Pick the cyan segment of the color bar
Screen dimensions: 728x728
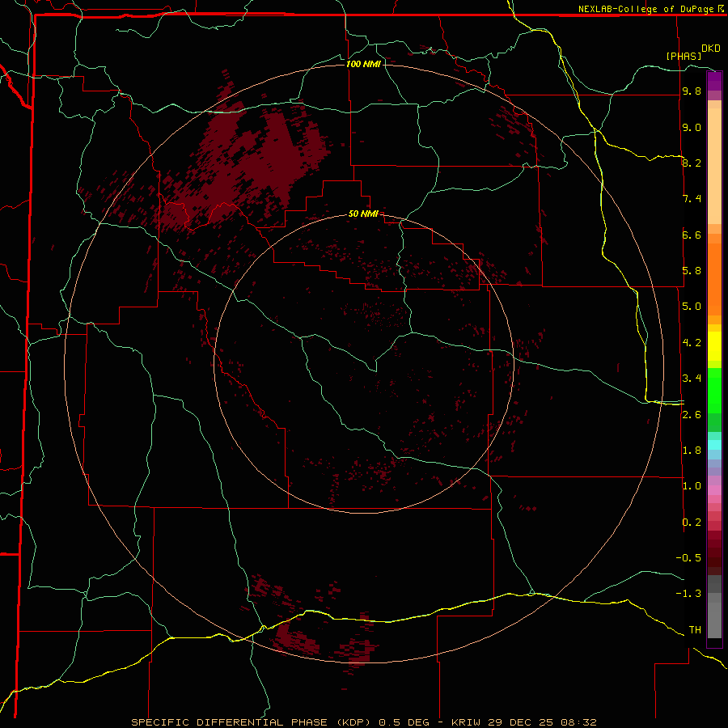click(x=714, y=445)
